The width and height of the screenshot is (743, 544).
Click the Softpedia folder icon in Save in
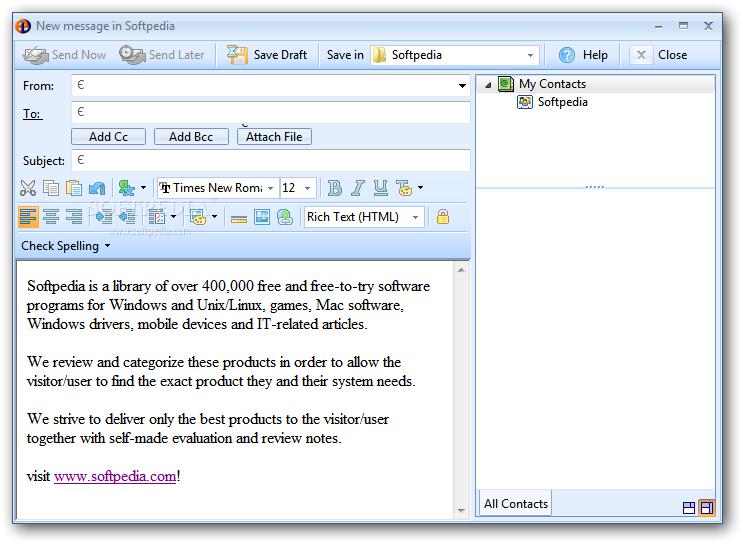point(379,55)
